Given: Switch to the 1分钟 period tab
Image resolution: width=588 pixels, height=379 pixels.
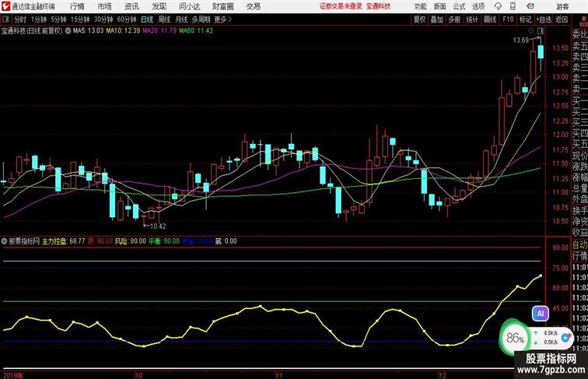Looking at the screenshot, I should tap(39, 19).
